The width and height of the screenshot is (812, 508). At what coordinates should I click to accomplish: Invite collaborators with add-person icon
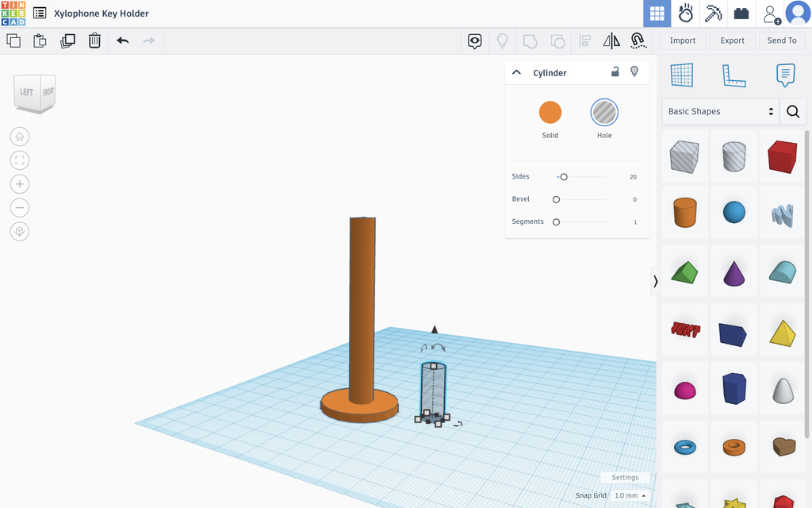pyautogui.click(x=772, y=14)
